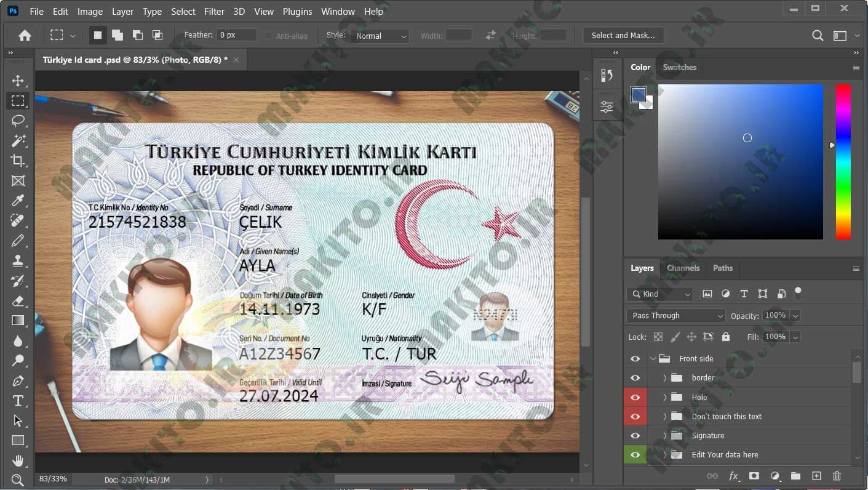This screenshot has height=490, width=868.
Task: Toggle the layer filter on/off switch
Action: 798,292
